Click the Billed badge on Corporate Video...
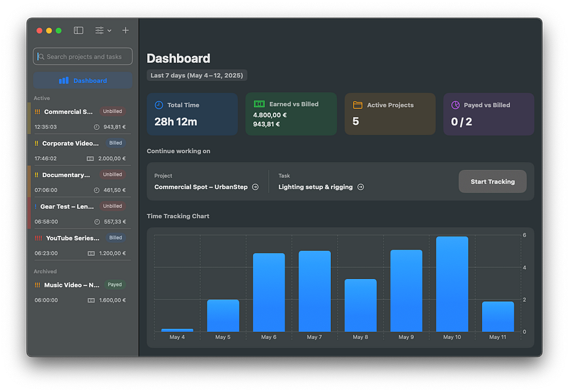 (115, 143)
